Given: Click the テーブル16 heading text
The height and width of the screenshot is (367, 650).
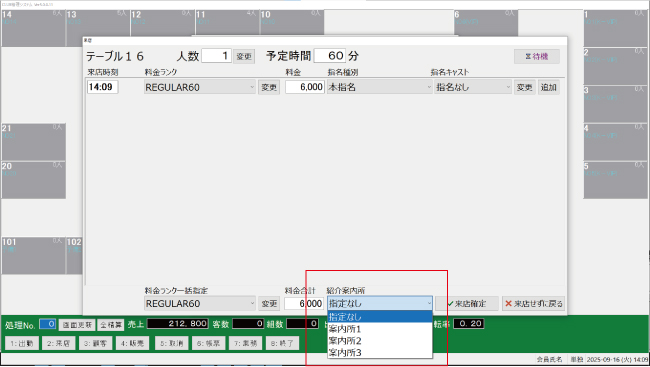Looking at the screenshot, I should tap(115, 56).
